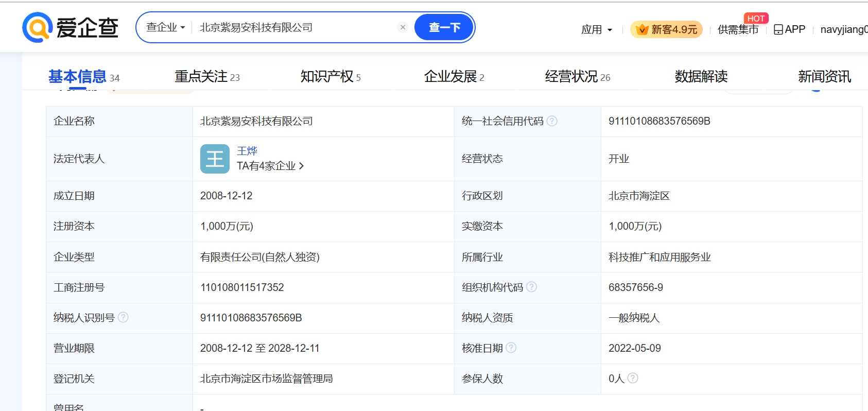Click the 王 avatar of the legal representative

pyautogui.click(x=215, y=159)
